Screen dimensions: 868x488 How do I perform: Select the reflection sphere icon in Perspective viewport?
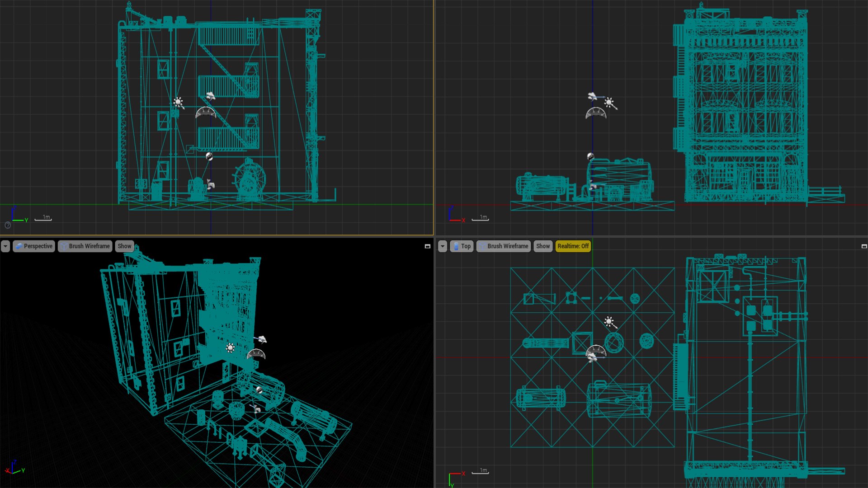259,390
